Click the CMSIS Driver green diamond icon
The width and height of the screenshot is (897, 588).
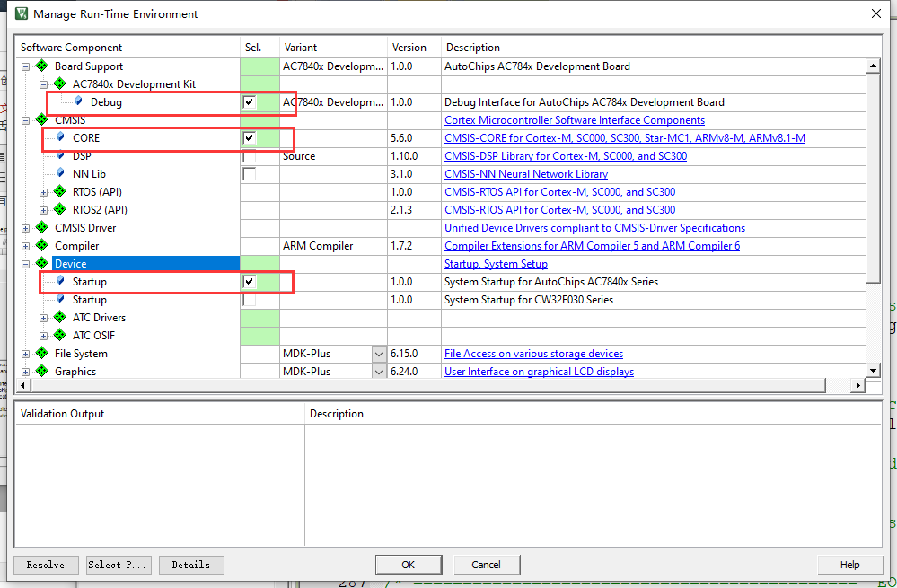pyautogui.click(x=42, y=227)
